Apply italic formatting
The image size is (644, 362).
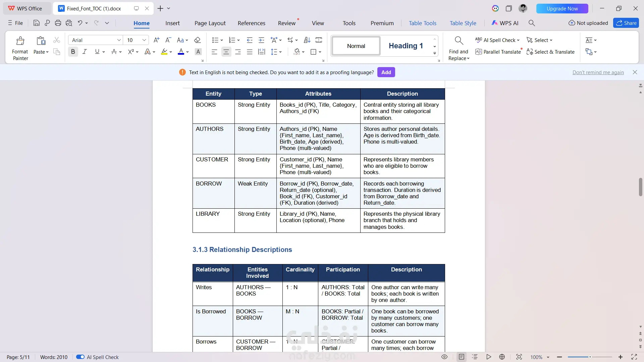click(85, 52)
